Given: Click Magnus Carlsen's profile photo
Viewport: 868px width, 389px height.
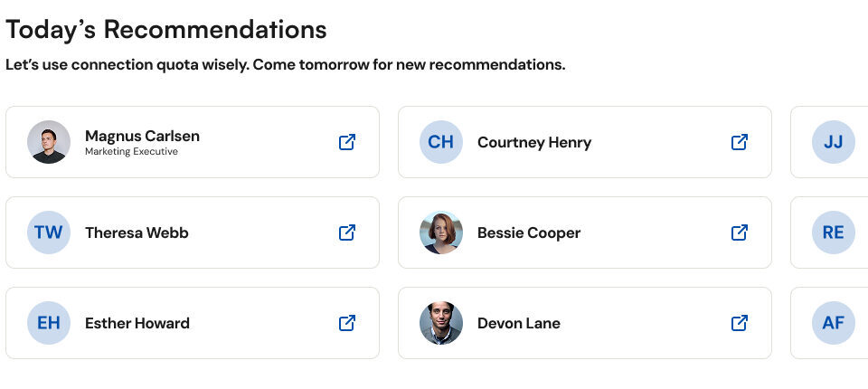Looking at the screenshot, I should click(x=49, y=142).
